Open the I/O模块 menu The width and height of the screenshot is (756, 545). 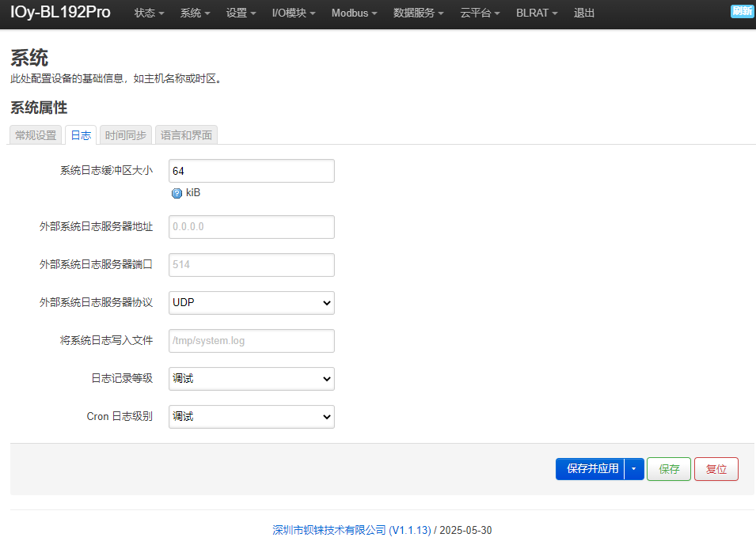point(294,13)
